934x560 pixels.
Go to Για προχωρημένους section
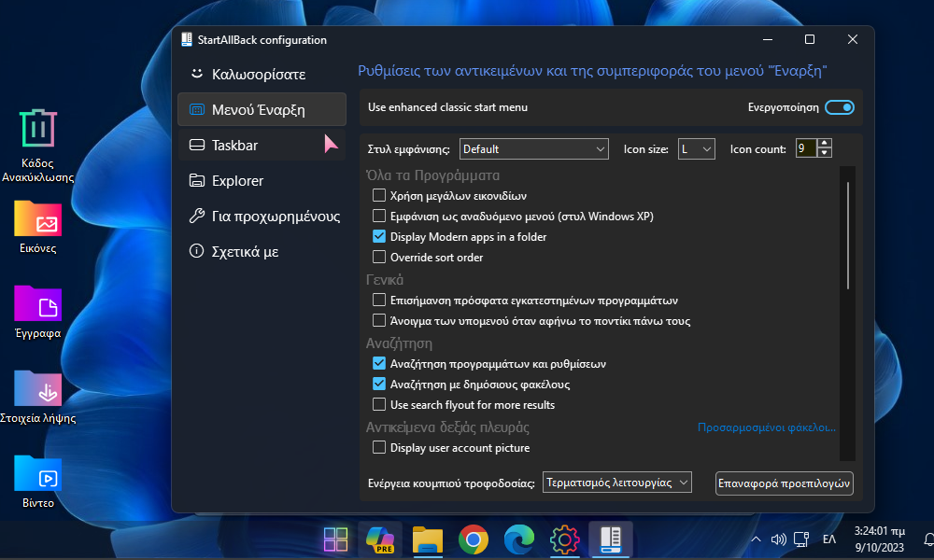tap(262, 216)
